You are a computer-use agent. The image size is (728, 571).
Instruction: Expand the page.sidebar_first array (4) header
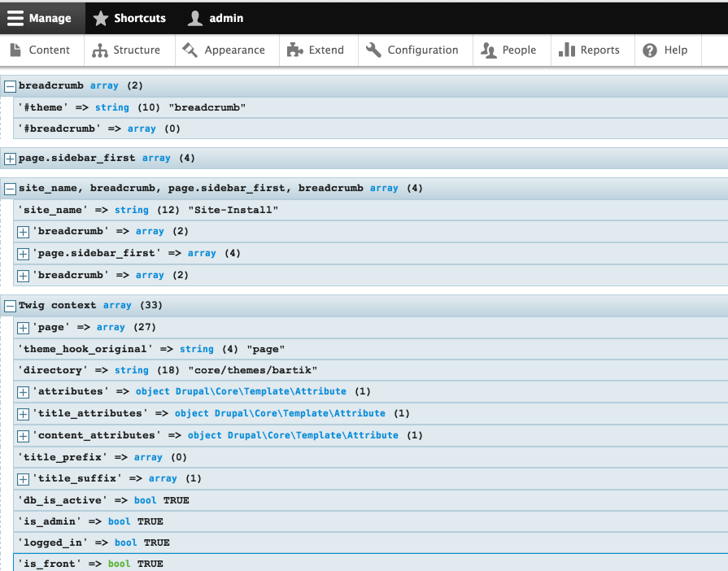point(10,159)
